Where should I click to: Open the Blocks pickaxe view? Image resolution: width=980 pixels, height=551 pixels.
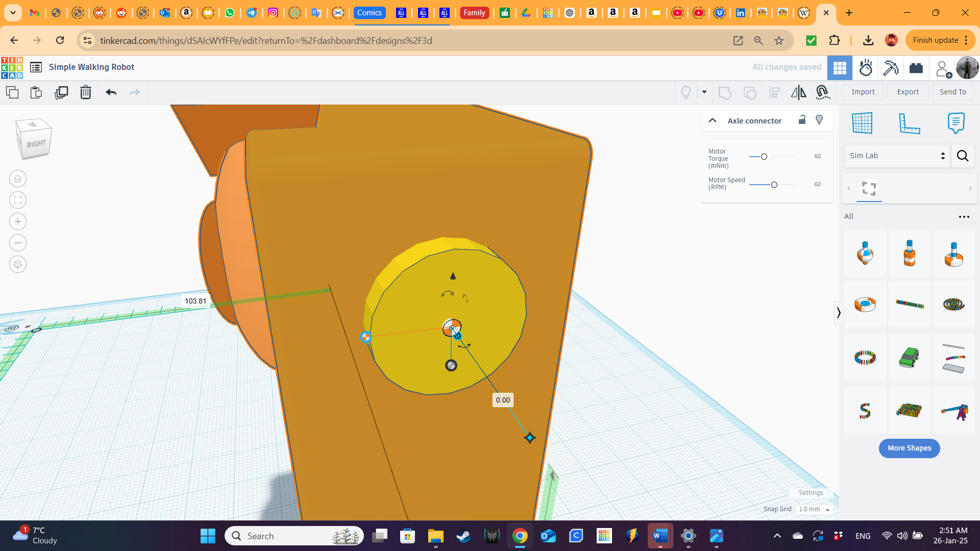[x=891, y=67]
